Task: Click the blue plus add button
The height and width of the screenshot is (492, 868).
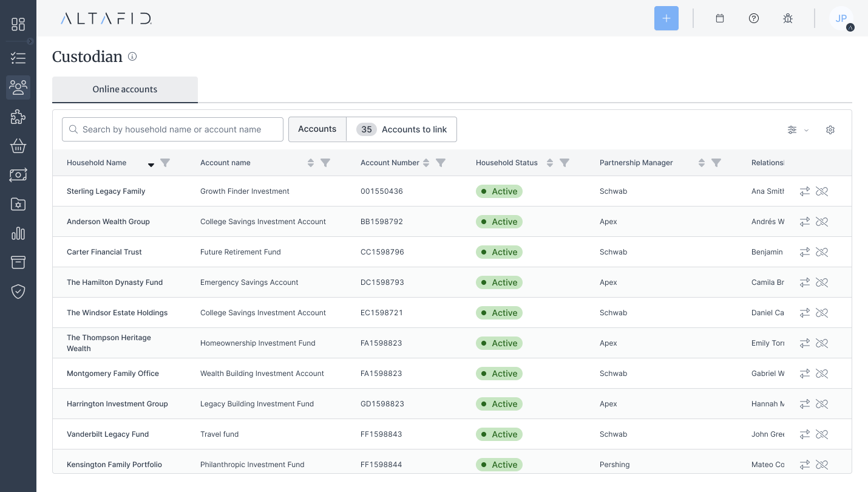Action: [x=666, y=18]
